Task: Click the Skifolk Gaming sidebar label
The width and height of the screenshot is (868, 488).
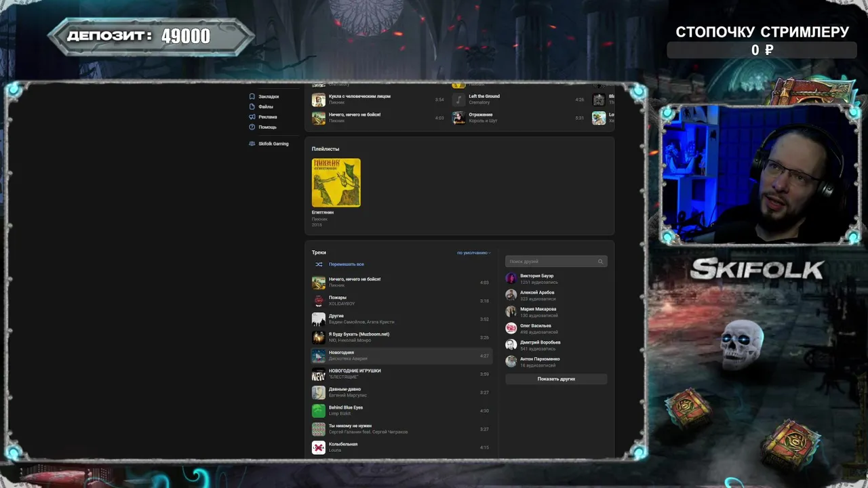Action: 273,144
